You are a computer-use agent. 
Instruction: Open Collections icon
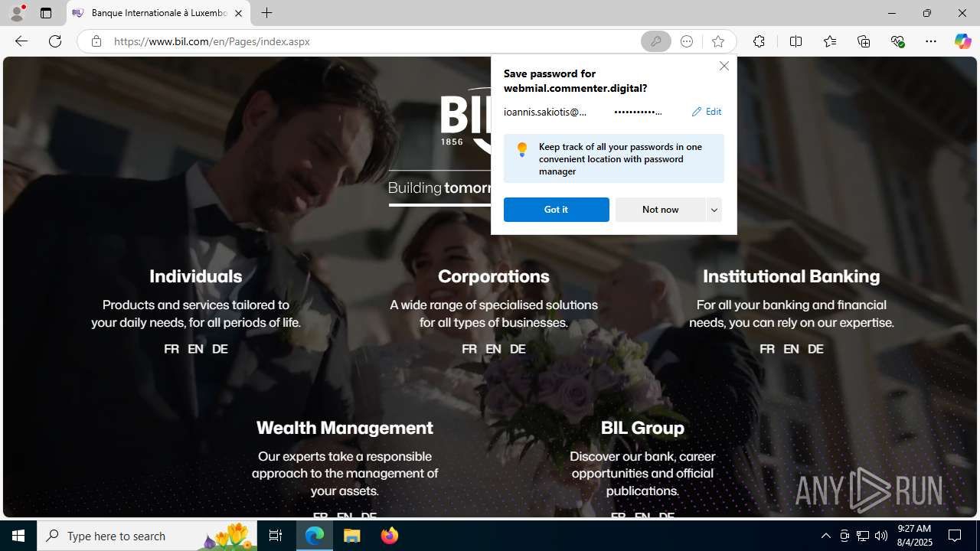[x=864, y=41]
